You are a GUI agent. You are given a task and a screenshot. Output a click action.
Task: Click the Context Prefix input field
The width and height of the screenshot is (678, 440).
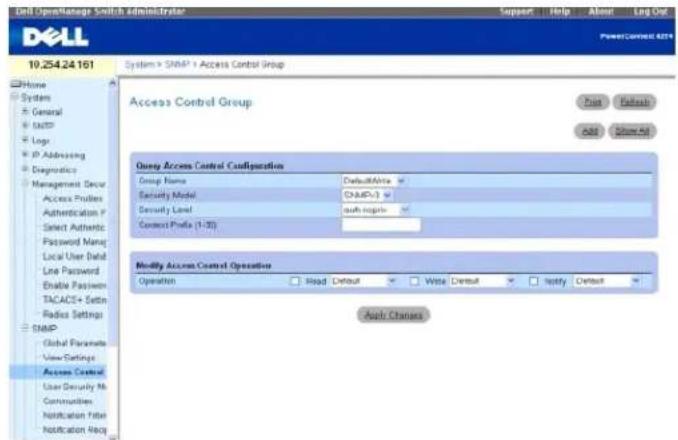[381, 225]
